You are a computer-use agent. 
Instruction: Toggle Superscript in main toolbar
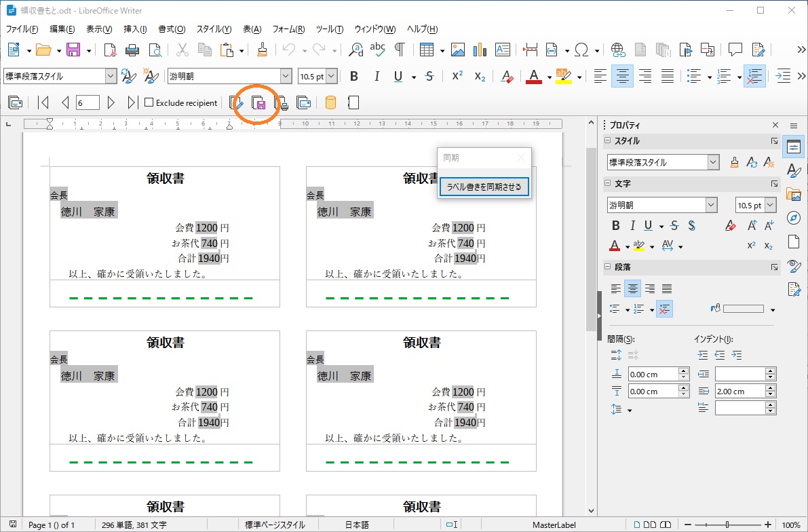point(457,76)
